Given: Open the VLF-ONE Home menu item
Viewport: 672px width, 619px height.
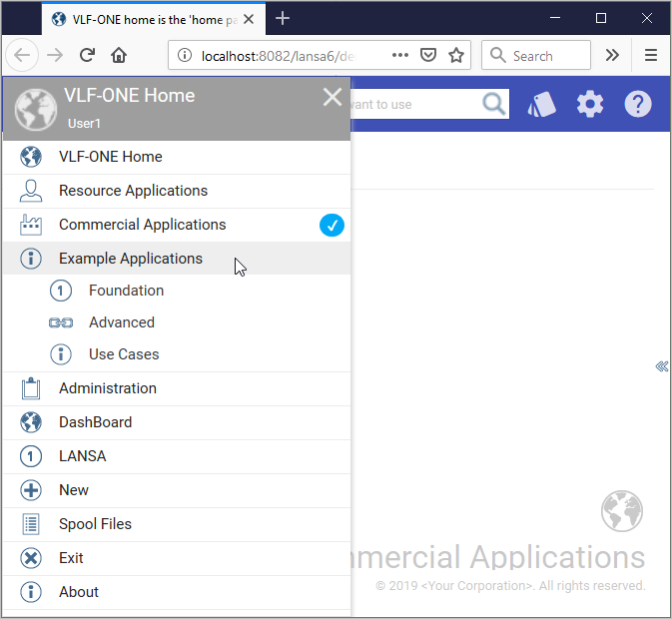Looking at the screenshot, I should click(177, 157).
